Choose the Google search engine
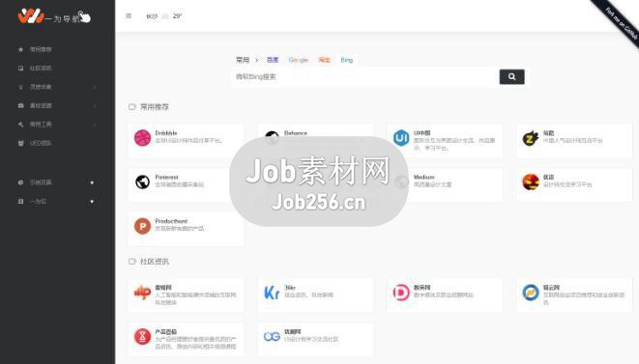 [299, 60]
